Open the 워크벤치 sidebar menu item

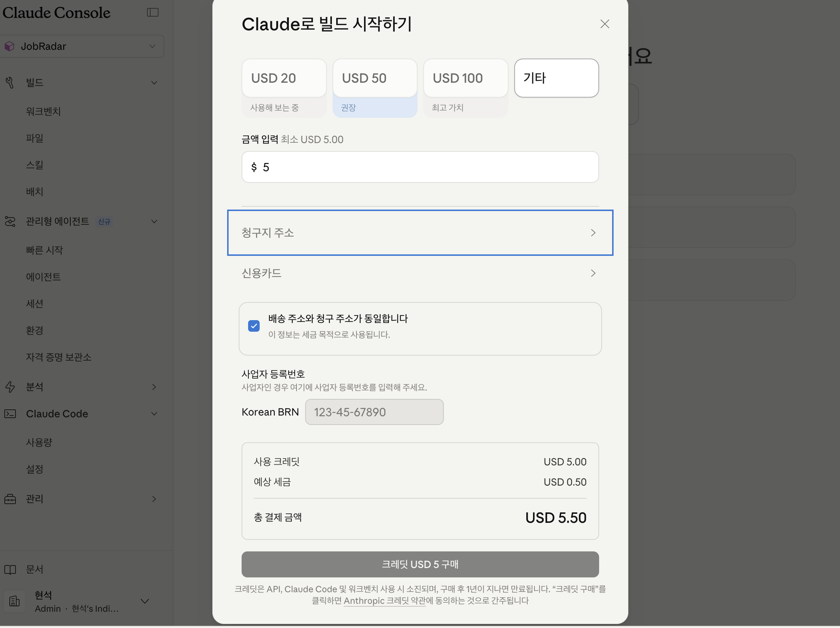[43, 111]
